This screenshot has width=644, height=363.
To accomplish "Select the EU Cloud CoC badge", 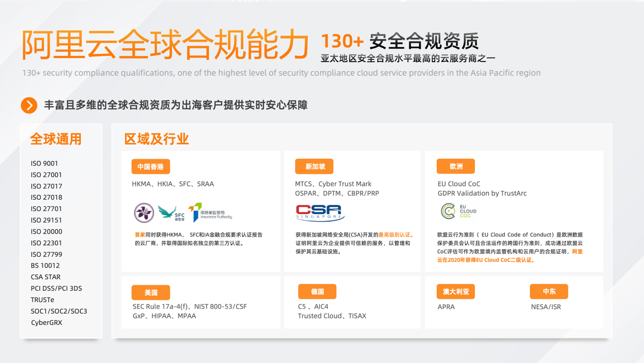I will [x=457, y=211].
